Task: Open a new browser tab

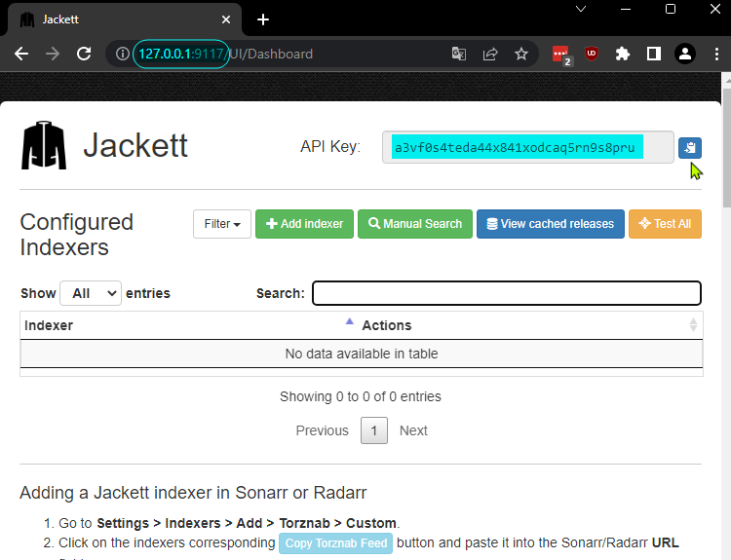Action: pos(263,19)
